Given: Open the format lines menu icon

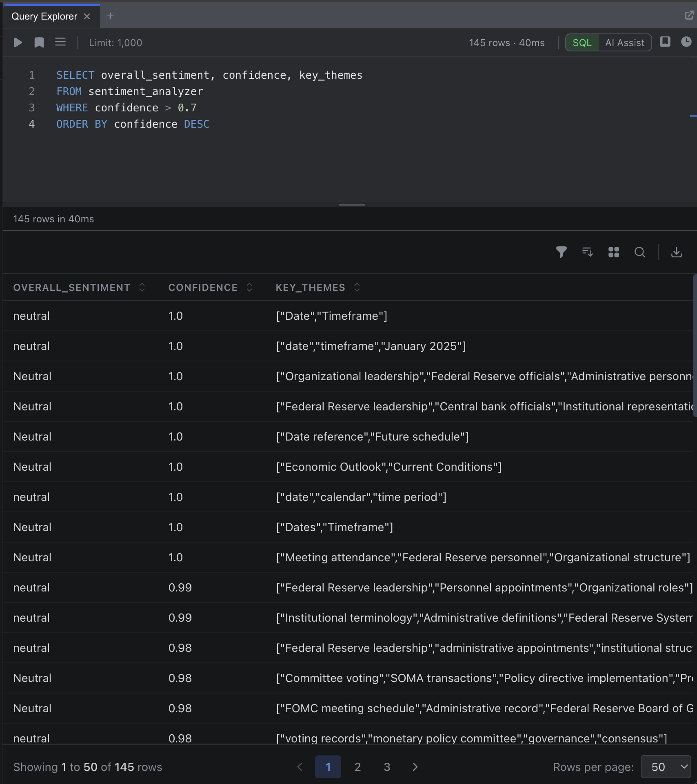Looking at the screenshot, I should pos(60,42).
